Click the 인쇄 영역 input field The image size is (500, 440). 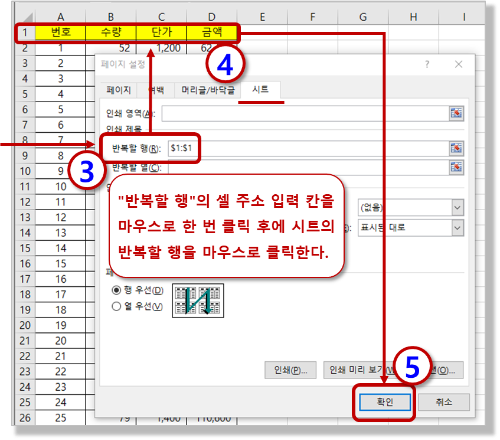(305, 114)
